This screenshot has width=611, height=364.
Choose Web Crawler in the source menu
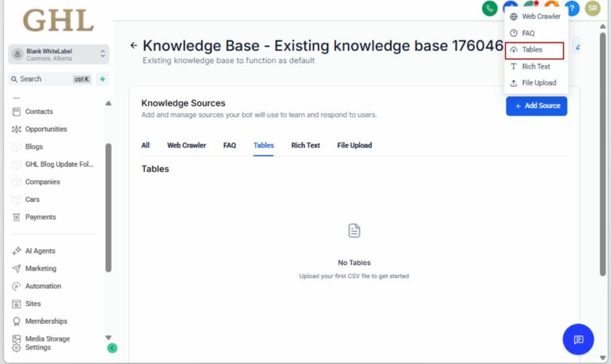(538, 16)
